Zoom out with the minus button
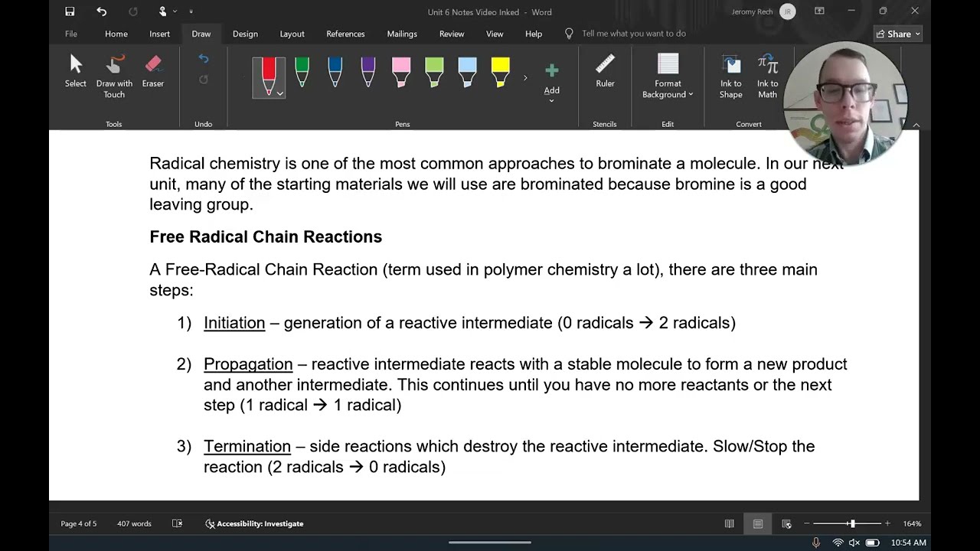 click(x=806, y=523)
